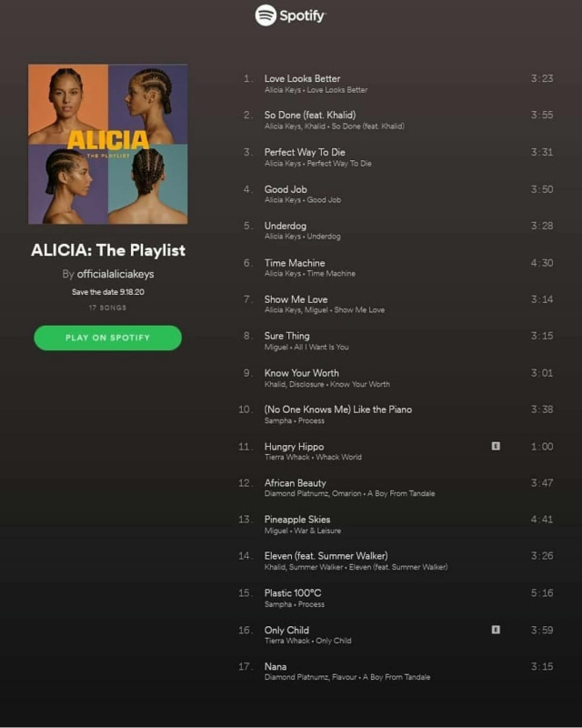This screenshot has width=582, height=728.
Task: Select Time Machine in track list
Action: coord(295,263)
